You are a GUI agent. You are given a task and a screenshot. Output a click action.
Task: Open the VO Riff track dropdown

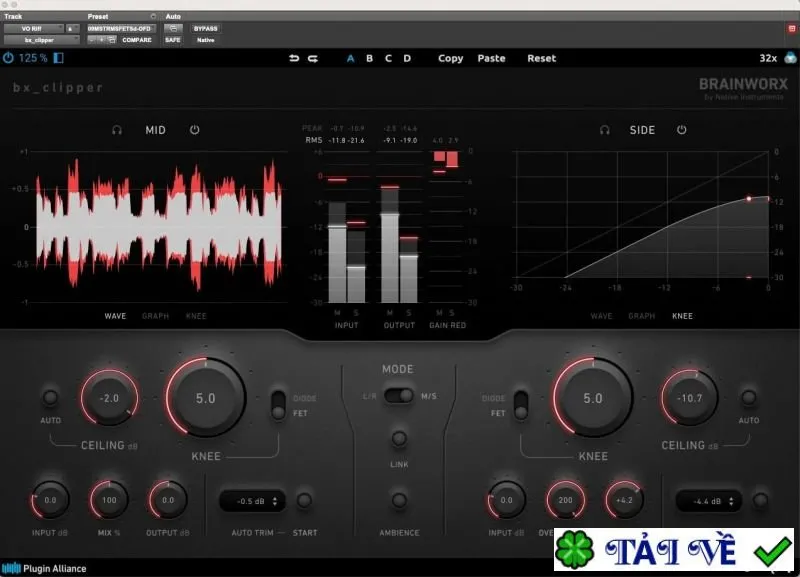34,29
